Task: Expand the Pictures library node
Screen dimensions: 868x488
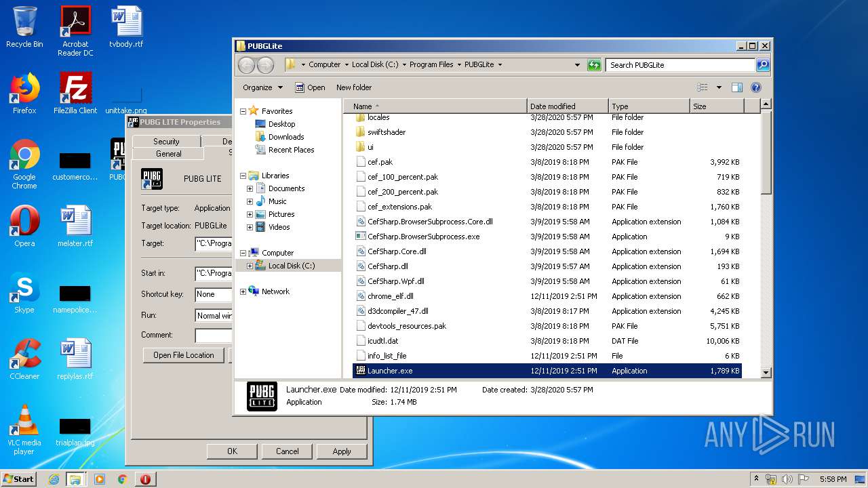Action: 250,214
